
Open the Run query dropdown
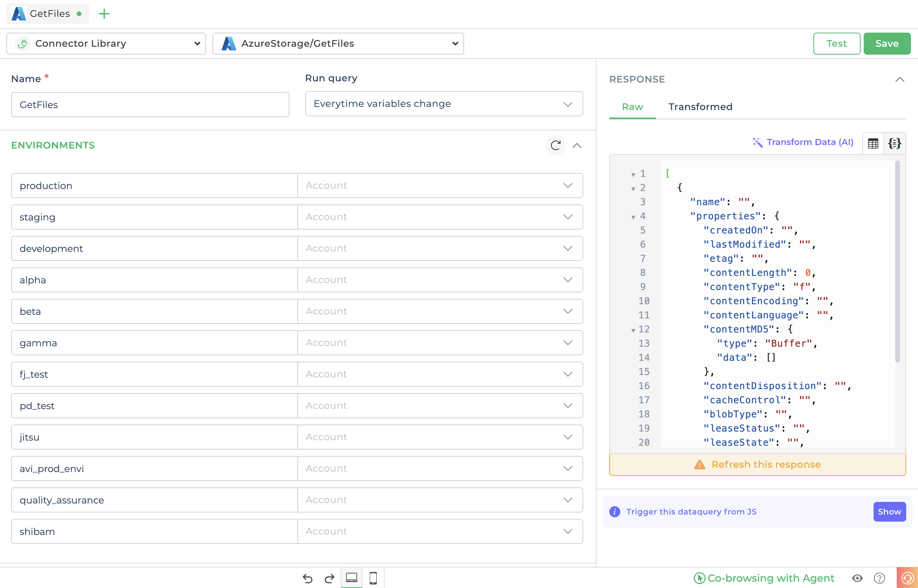[444, 104]
